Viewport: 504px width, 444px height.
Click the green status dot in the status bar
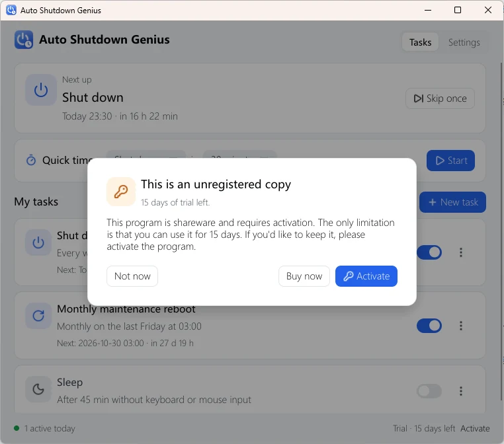click(17, 428)
